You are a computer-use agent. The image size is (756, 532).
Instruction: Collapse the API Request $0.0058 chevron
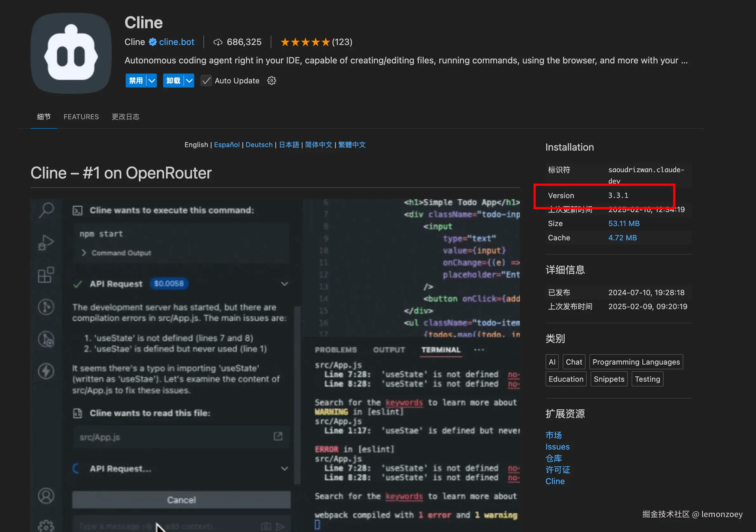(284, 284)
